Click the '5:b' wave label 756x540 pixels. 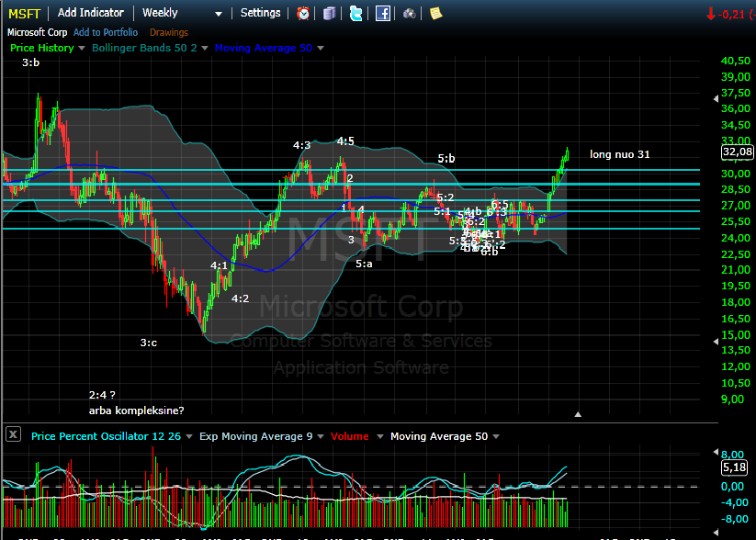point(446,159)
